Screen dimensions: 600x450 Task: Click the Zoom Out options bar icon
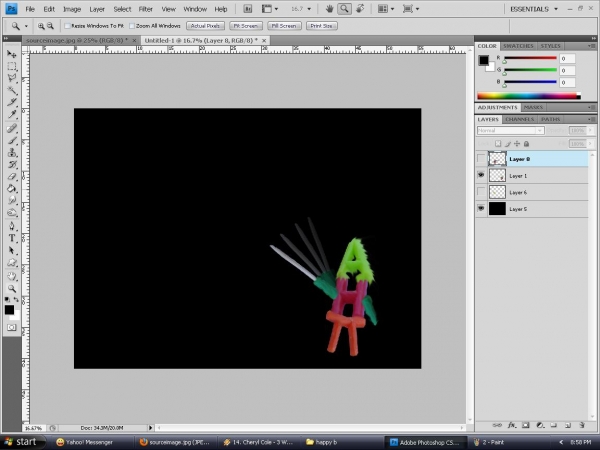pyautogui.click(x=50, y=26)
